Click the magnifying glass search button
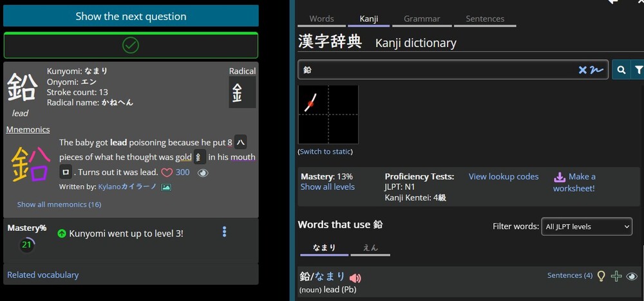 click(x=621, y=70)
